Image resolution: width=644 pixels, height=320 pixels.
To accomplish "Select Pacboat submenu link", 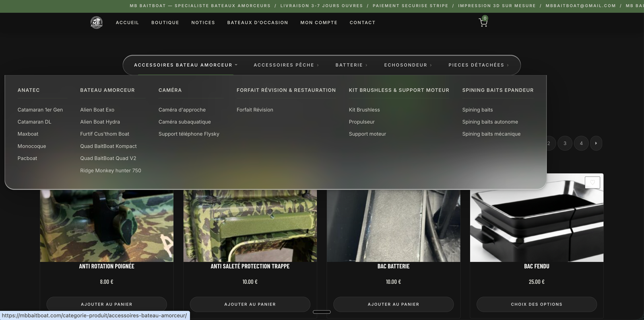I will (27, 158).
